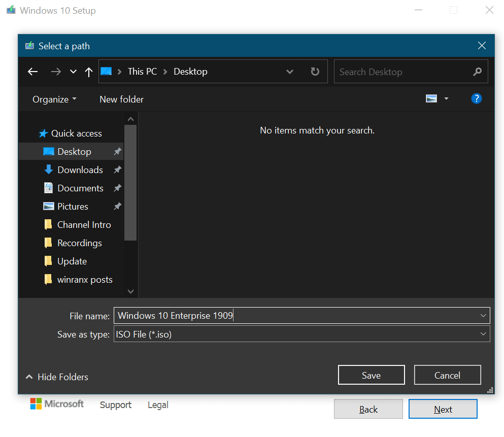Click the winranx posts folder icon
Viewport: 504px width, 437px height.
[48, 279]
